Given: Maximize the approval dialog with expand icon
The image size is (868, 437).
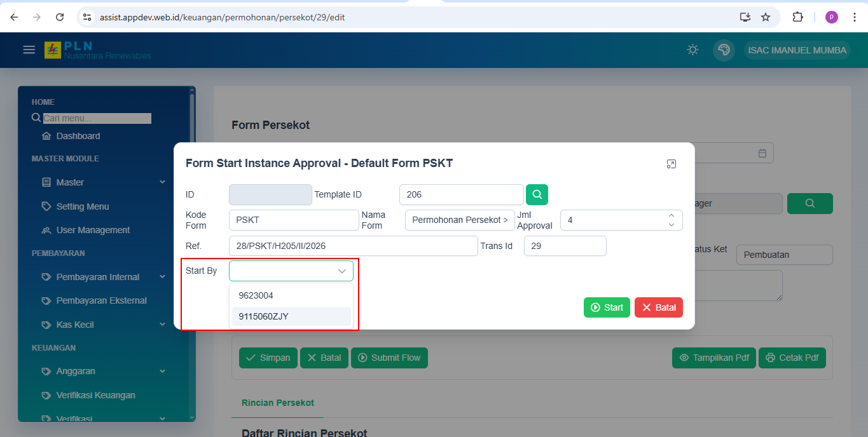Looking at the screenshot, I should 671,164.
